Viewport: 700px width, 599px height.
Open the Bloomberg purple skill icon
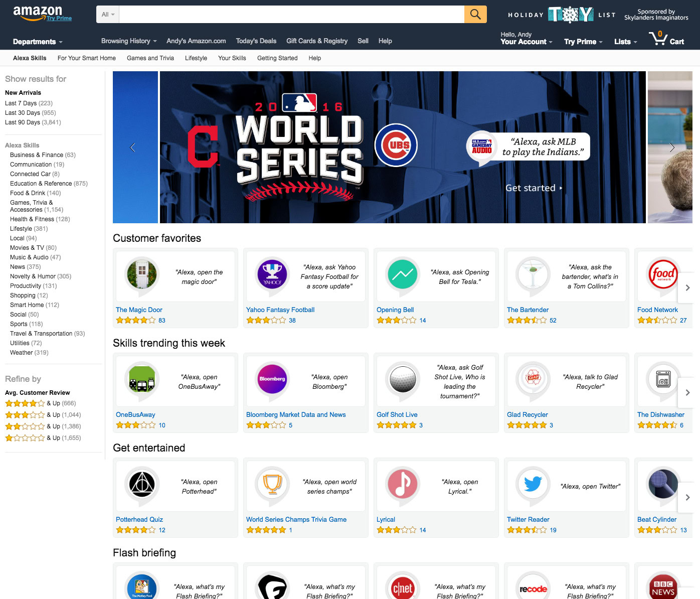point(272,379)
